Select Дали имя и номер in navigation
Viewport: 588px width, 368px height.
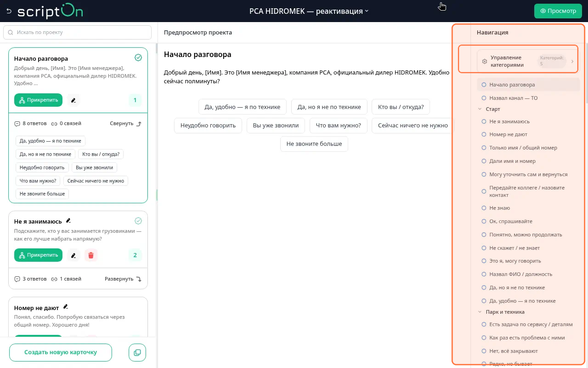tap(528, 161)
